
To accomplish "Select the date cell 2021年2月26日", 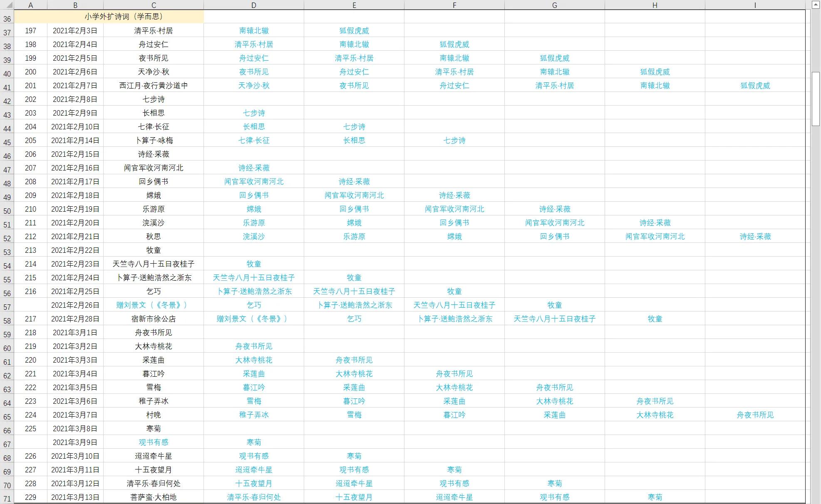I will [x=75, y=305].
